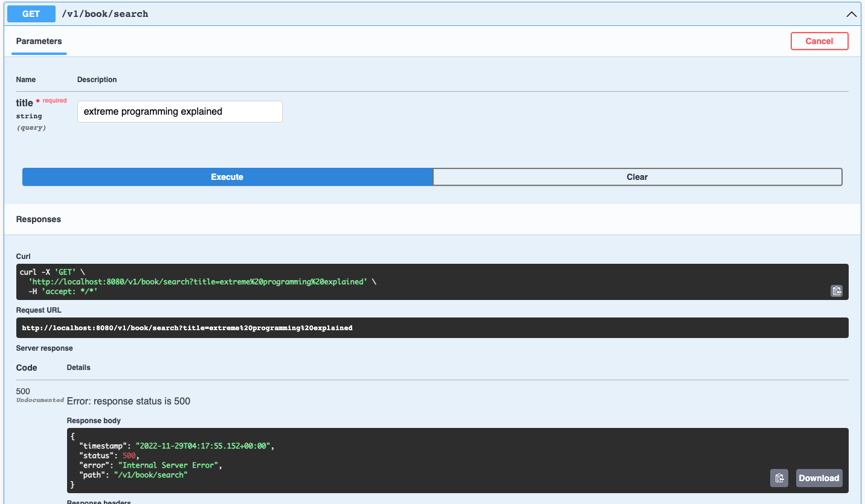Screen dimensions: 865x504
Task: Copy the response body to clipboard
Action: (x=779, y=478)
